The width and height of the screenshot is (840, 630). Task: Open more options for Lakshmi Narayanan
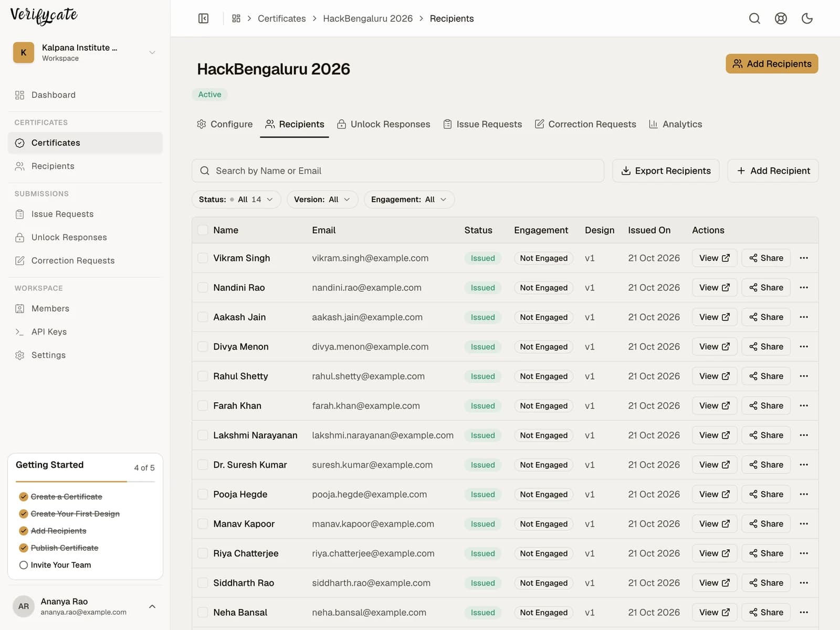click(804, 435)
